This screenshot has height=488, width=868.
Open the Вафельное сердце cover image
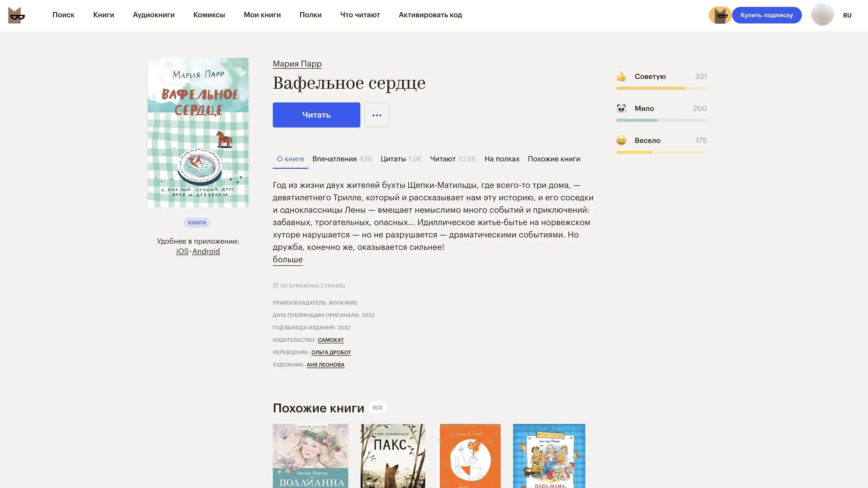(198, 132)
